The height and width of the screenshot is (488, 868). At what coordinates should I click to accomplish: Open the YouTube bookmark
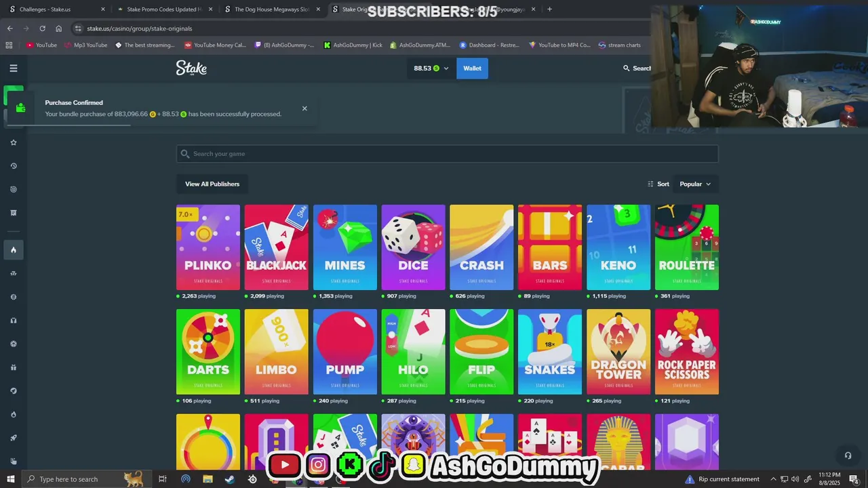pos(41,45)
